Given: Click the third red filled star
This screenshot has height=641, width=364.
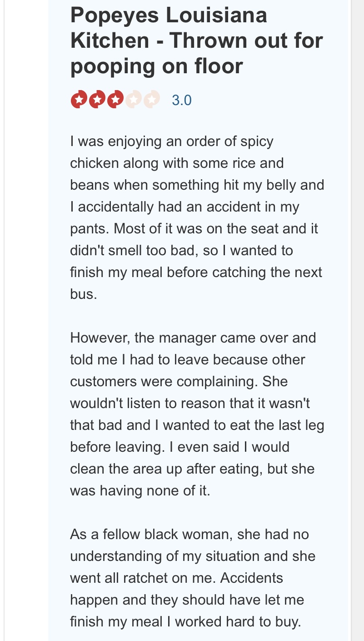Looking at the screenshot, I should click(115, 100).
